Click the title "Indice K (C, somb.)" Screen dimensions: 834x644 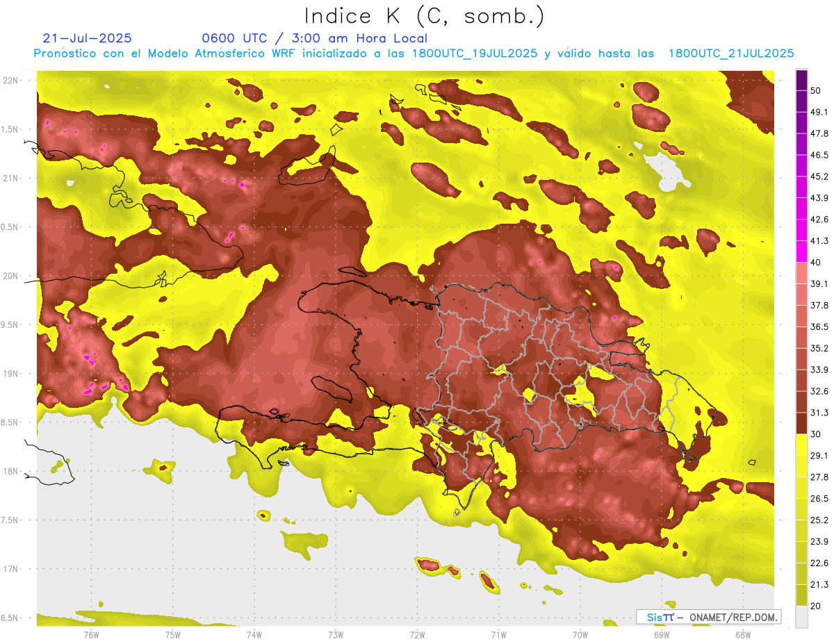click(425, 17)
